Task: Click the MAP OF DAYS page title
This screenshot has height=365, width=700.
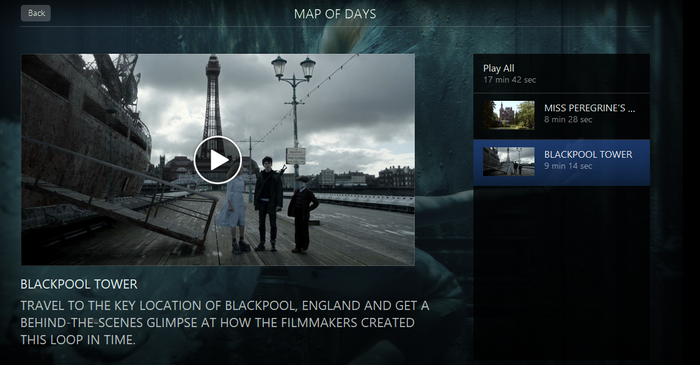Action: (x=335, y=14)
